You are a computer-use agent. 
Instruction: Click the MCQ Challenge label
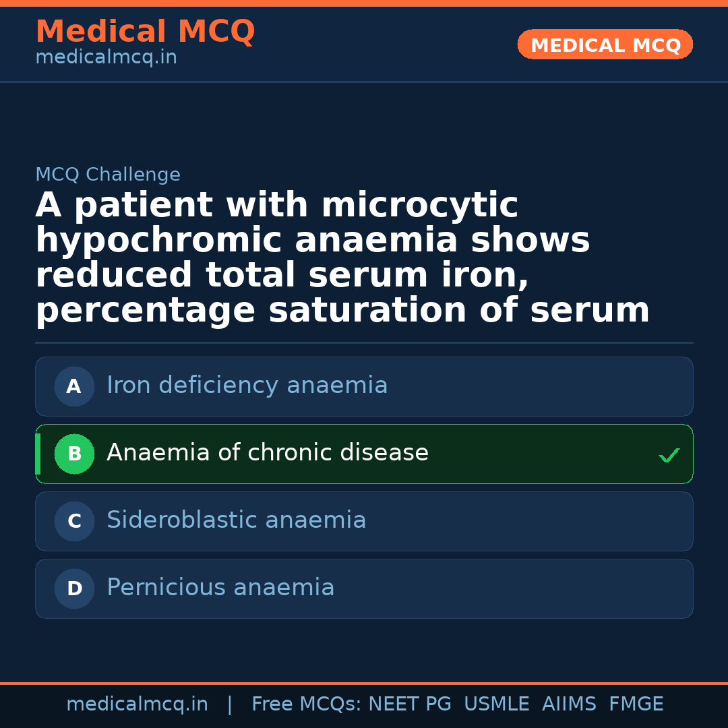point(108,175)
